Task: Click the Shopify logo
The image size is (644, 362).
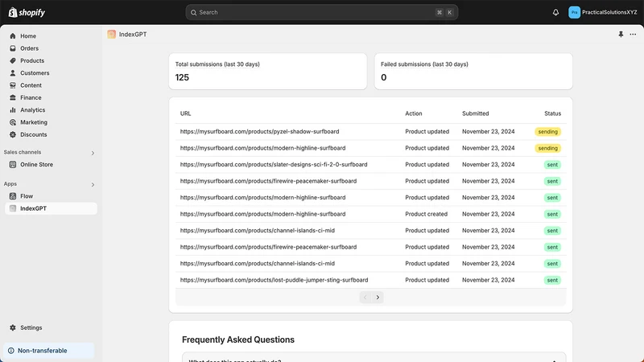Action: (x=27, y=12)
